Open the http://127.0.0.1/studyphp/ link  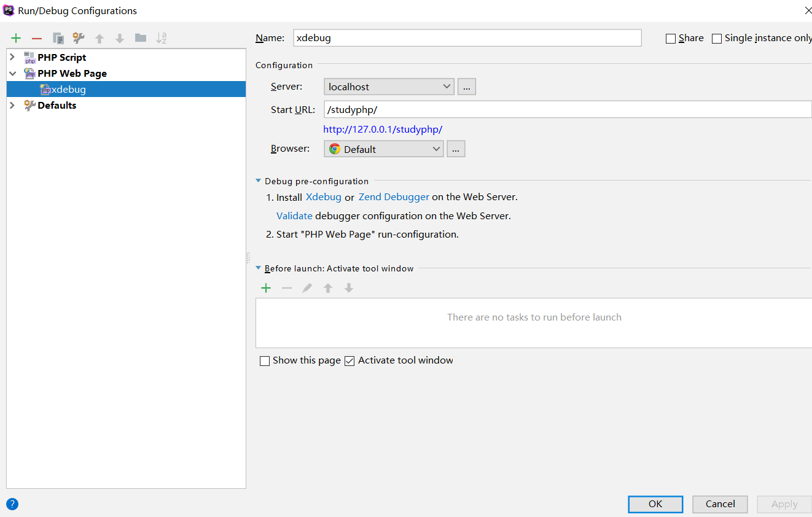pos(383,129)
